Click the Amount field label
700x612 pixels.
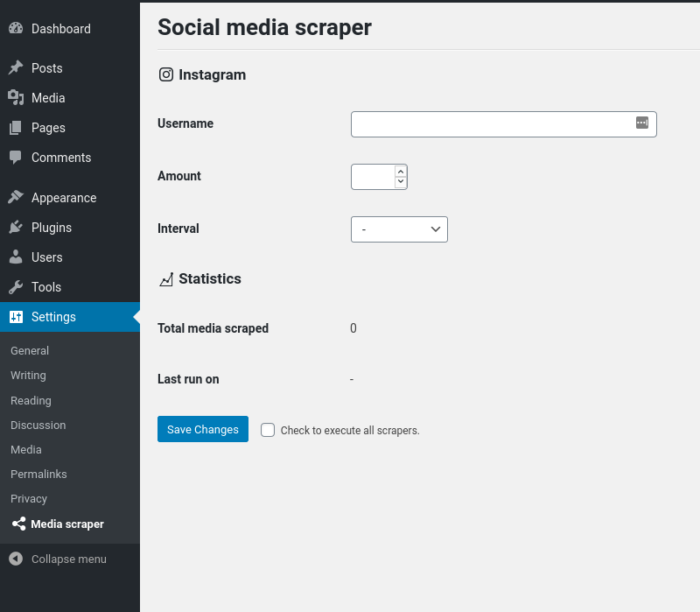[x=179, y=176]
